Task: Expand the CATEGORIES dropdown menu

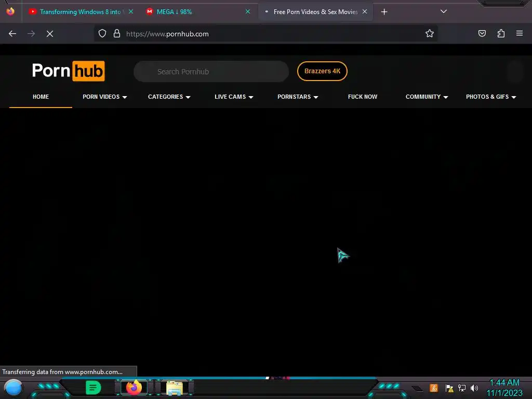Action: tap(169, 97)
